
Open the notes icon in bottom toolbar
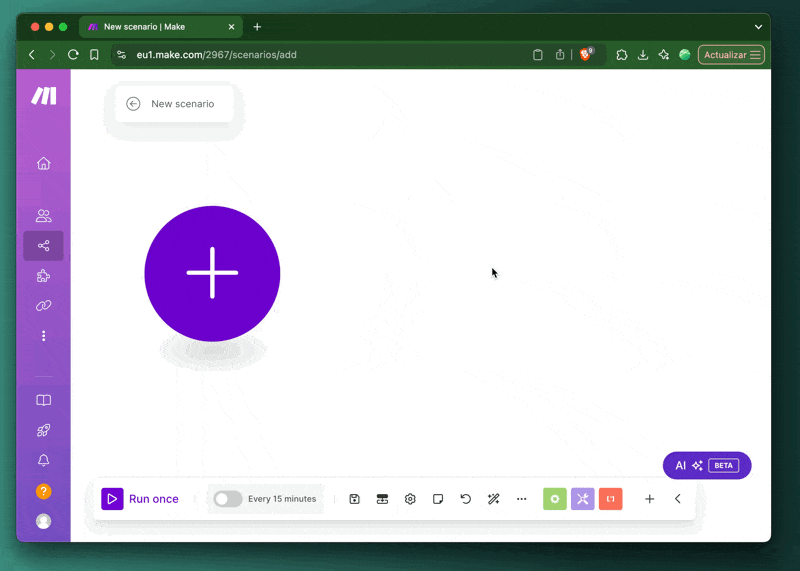tap(438, 499)
